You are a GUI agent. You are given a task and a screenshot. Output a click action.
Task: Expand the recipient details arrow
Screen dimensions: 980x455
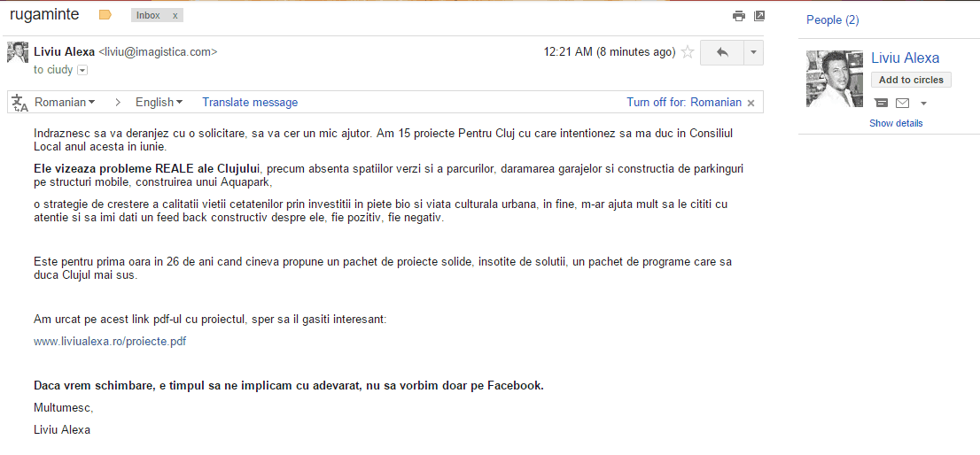click(x=82, y=70)
